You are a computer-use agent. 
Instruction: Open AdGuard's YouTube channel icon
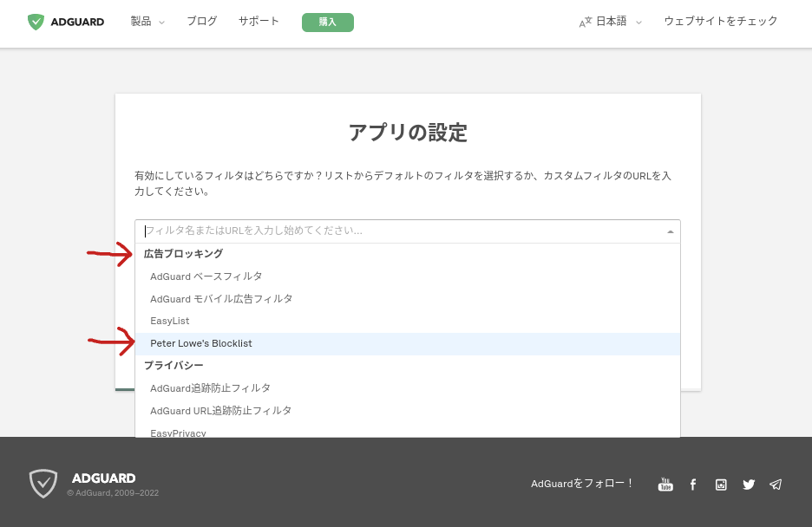(665, 485)
